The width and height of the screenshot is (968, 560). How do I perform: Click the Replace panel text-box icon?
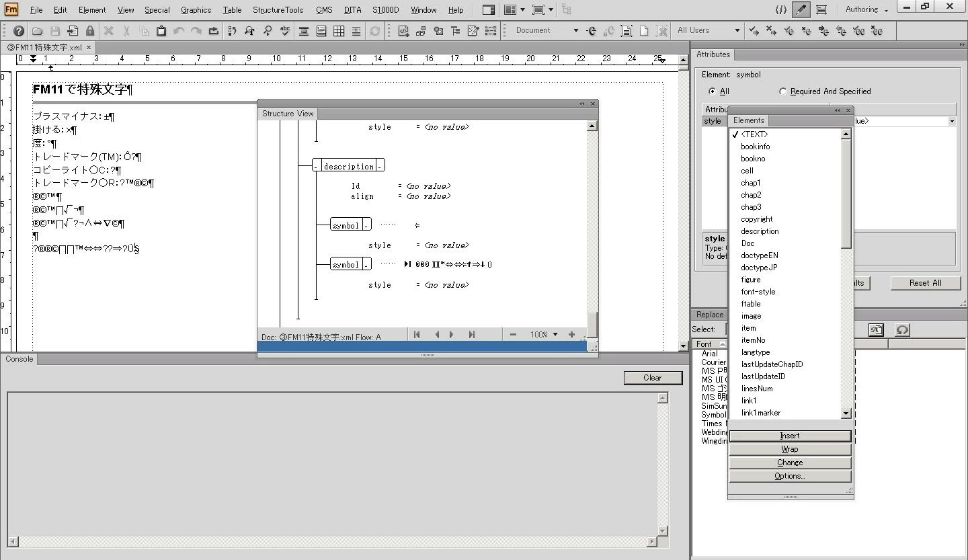tap(876, 329)
